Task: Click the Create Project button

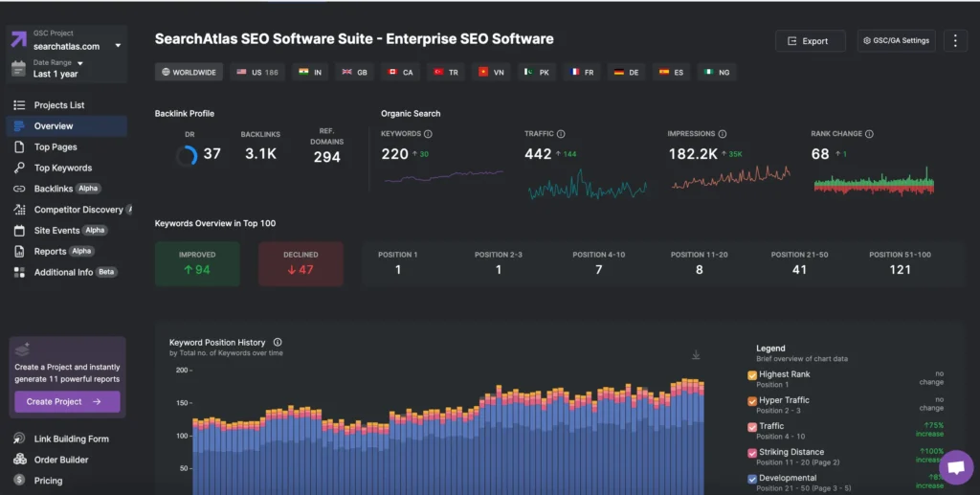Action: [x=67, y=401]
